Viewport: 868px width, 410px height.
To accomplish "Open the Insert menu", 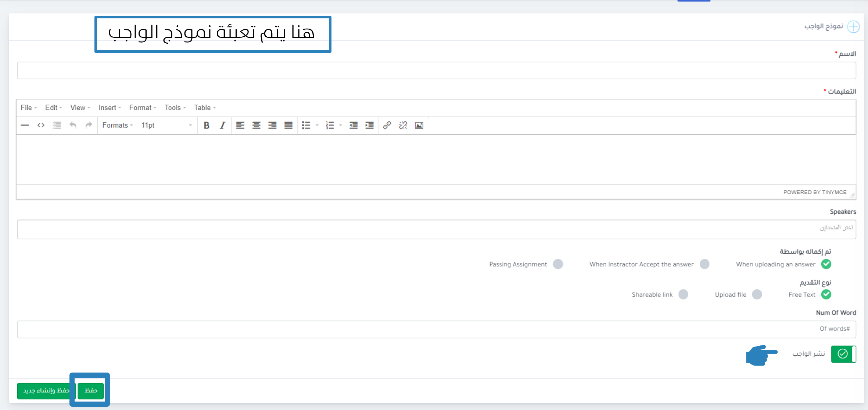I will click(x=110, y=108).
